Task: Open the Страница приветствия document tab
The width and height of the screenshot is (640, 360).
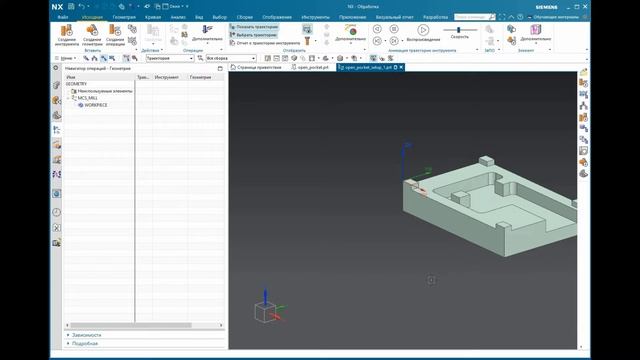Action: tap(256, 67)
